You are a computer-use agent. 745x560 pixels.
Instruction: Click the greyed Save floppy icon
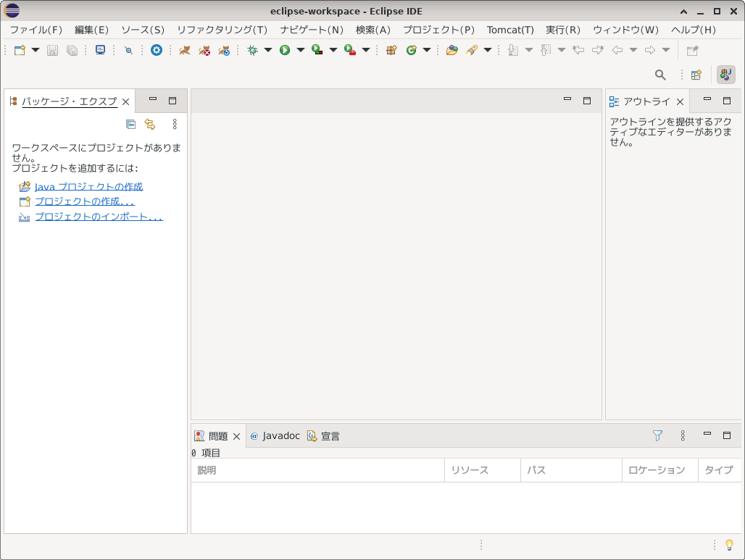(x=52, y=50)
